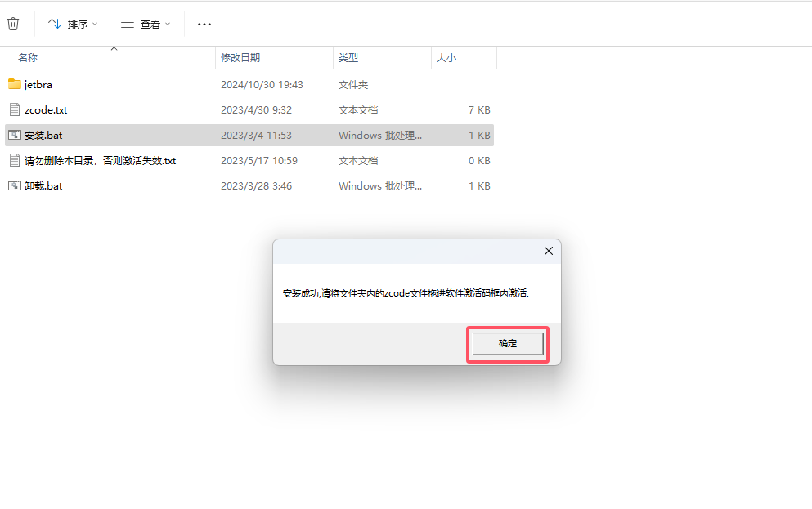Click the 文件夹 type cell for jetbra
The height and width of the screenshot is (509, 812).
pyautogui.click(x=353, y=84)
